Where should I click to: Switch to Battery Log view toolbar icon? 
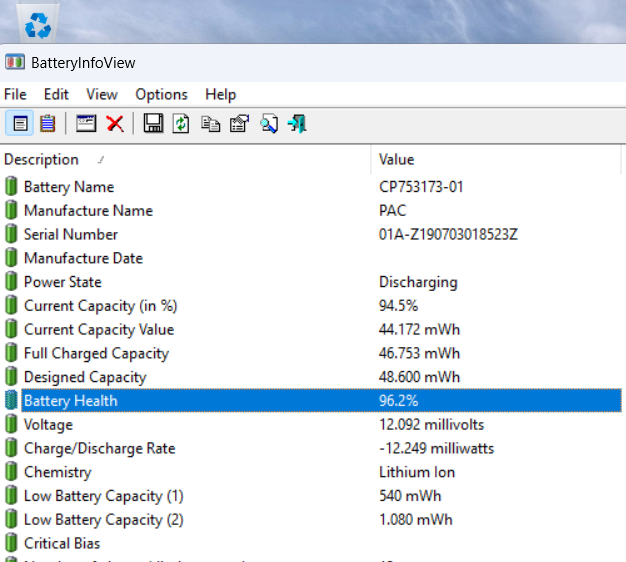(48, 123)
